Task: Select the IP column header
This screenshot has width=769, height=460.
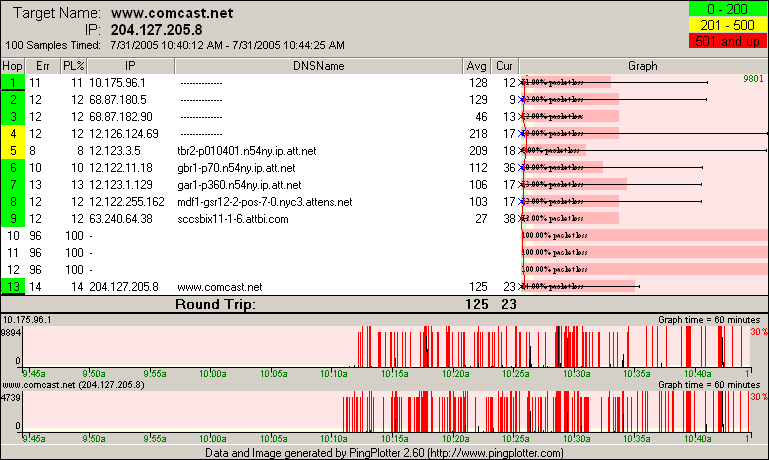Action: (x=130, y=66)
